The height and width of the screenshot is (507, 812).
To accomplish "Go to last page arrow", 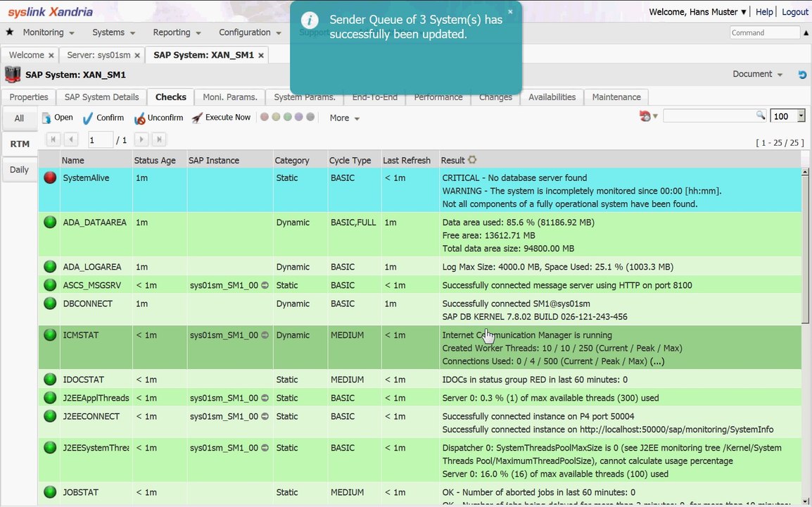I will [159, 139].
